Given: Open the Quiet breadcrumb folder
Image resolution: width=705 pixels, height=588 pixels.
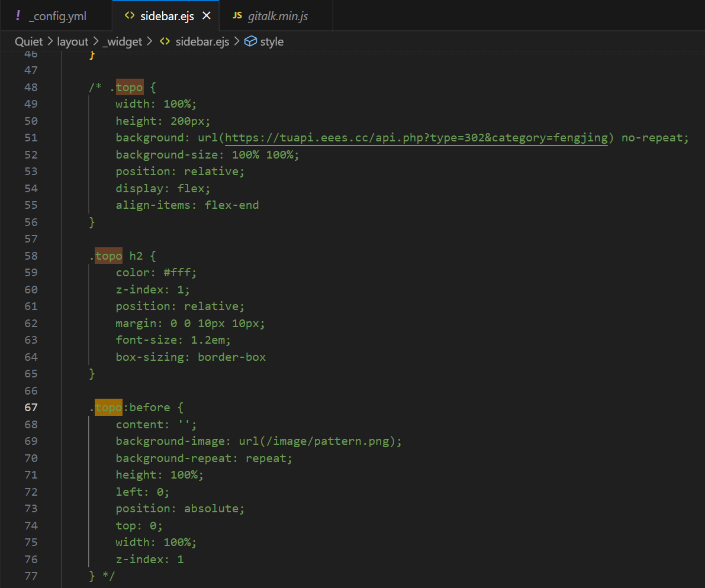Looking at the screenshot, I should (29, 42).
